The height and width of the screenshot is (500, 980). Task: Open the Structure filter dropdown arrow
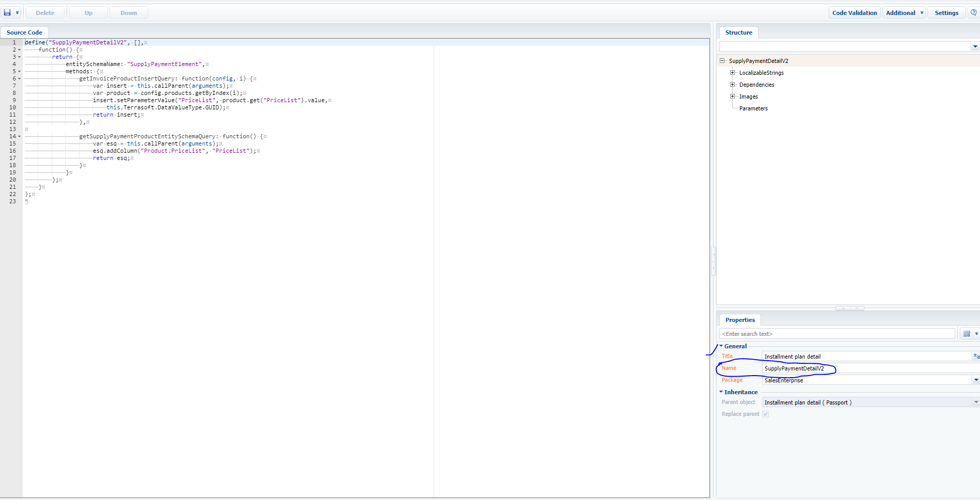coord(975,47)
